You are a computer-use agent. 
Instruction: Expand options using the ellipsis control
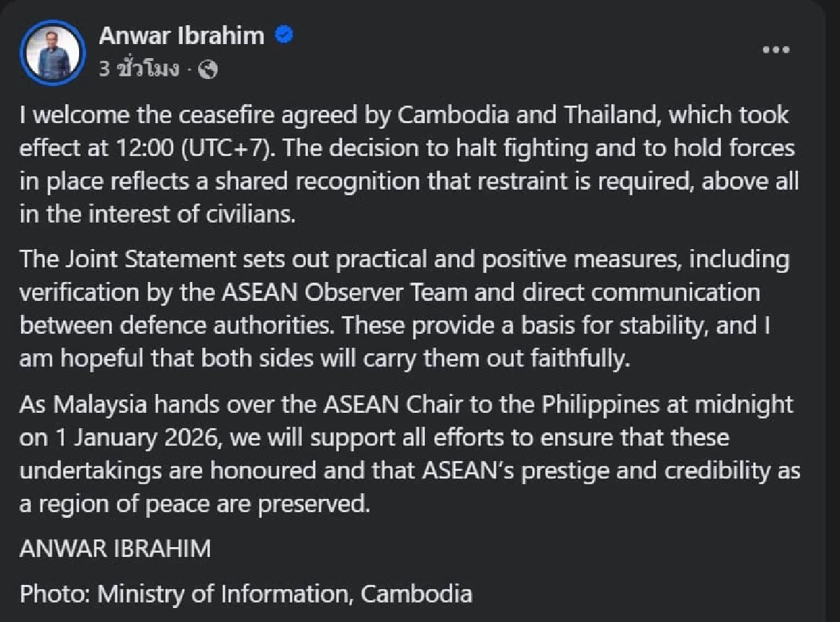775,49
